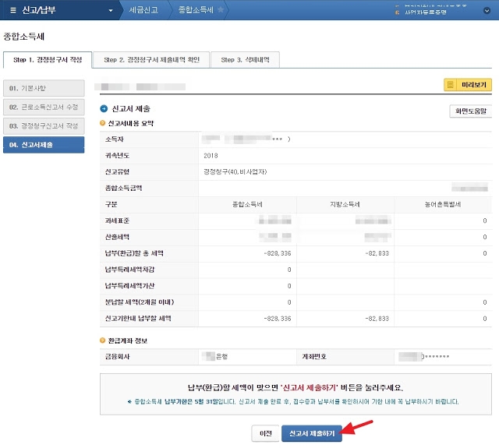Click the 지방소득세 column header
Viewport: 499px width, 448px height.
click(x=345, y=204)
